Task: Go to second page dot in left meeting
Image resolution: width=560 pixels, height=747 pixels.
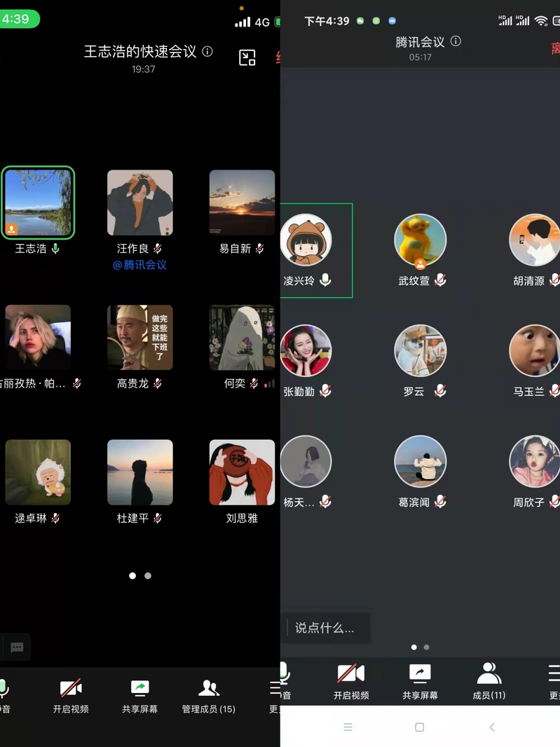Action: [148, 576]
